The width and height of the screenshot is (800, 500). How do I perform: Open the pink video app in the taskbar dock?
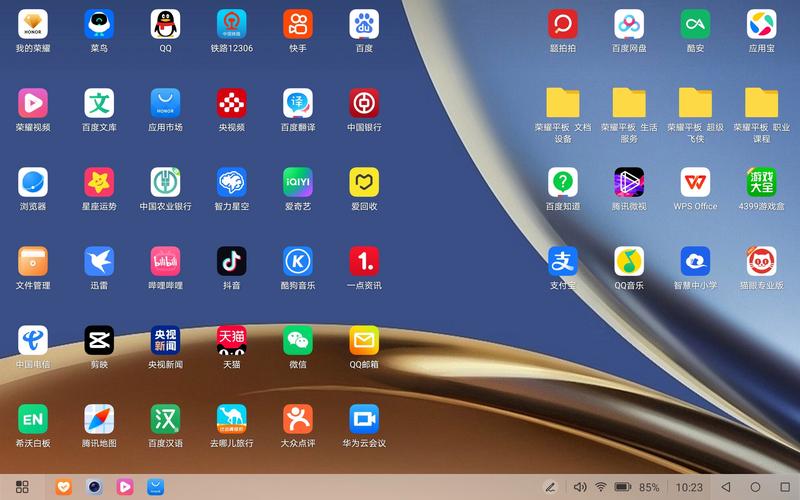pos(125,487)
